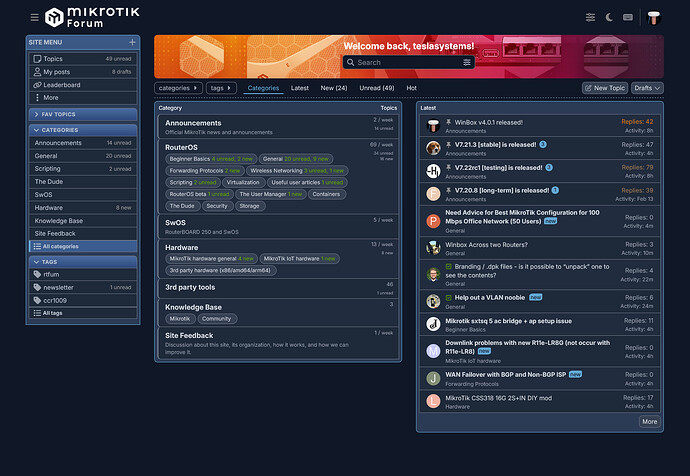Switch to the Hot tab
This screenshot has width=690, height=476.
click(x=411, y=88)
